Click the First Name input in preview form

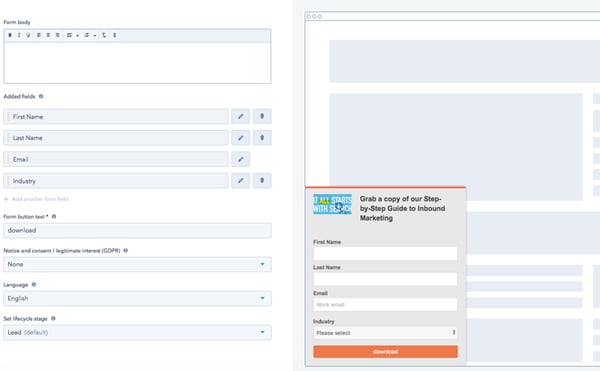pyautogui.click(x=385, y=254)
